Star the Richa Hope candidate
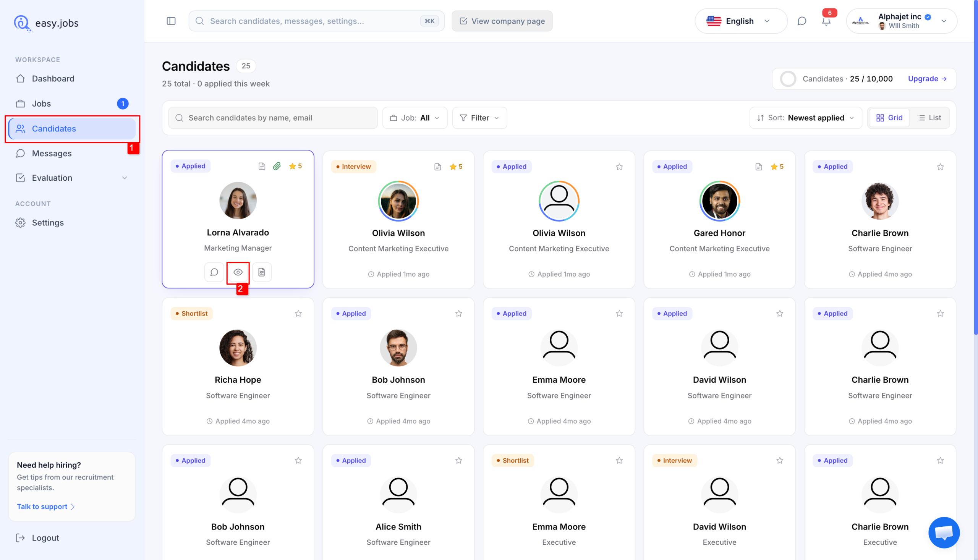The height and width of the screenshot is (560, 978). coord(298,314)
